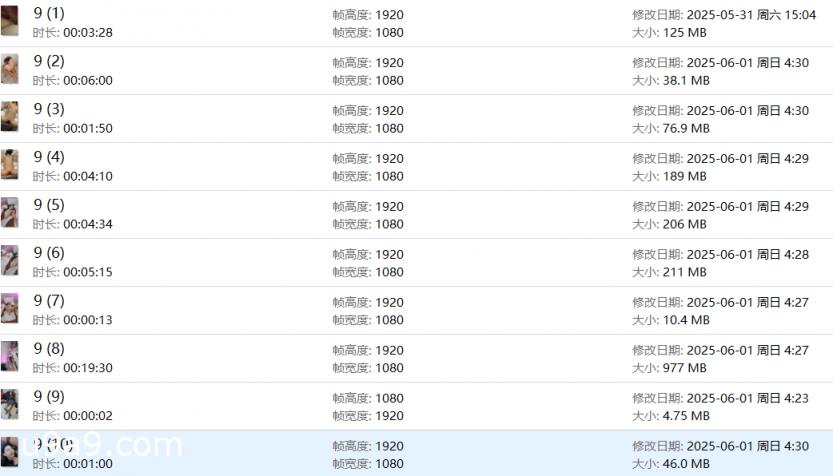Image resolution: width=833 pixels, height=476 pixels.
Task: Click the 977 MB size entry
Action: [685, 368]
